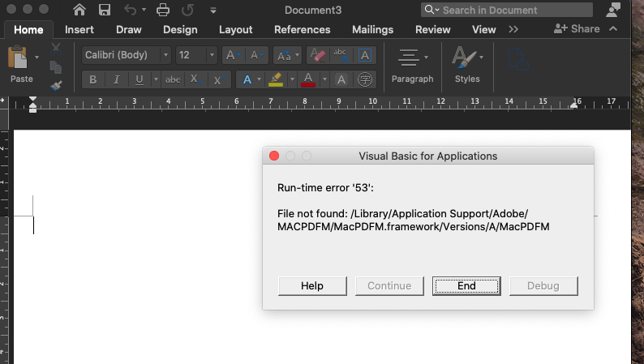Click the Search in Document field

(x=507, y=10)
